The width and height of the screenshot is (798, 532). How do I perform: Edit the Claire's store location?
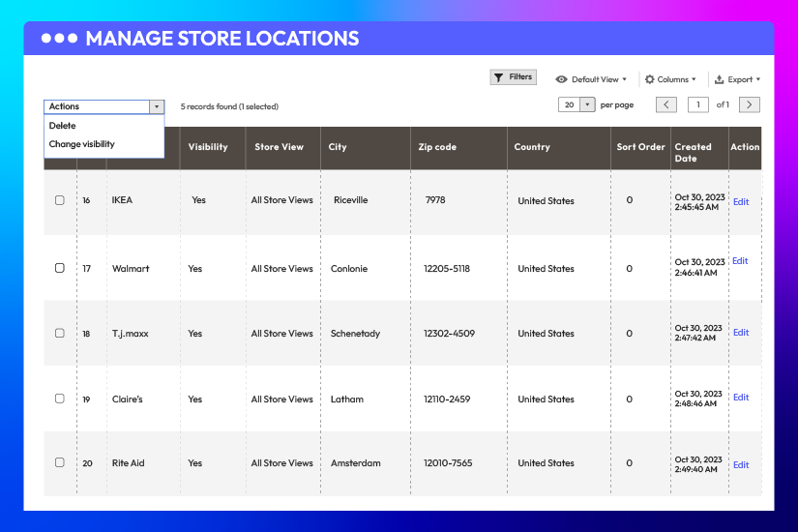[x=741, y=398]
